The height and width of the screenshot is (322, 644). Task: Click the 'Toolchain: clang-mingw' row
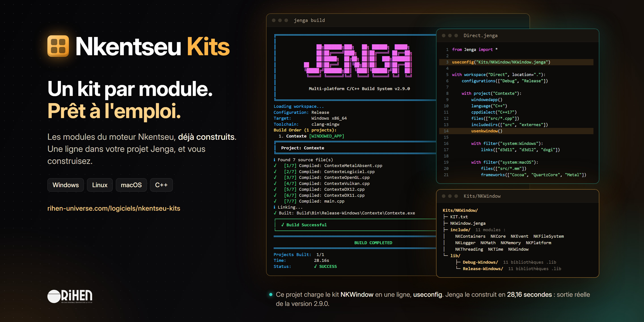[x=306, y=124]
